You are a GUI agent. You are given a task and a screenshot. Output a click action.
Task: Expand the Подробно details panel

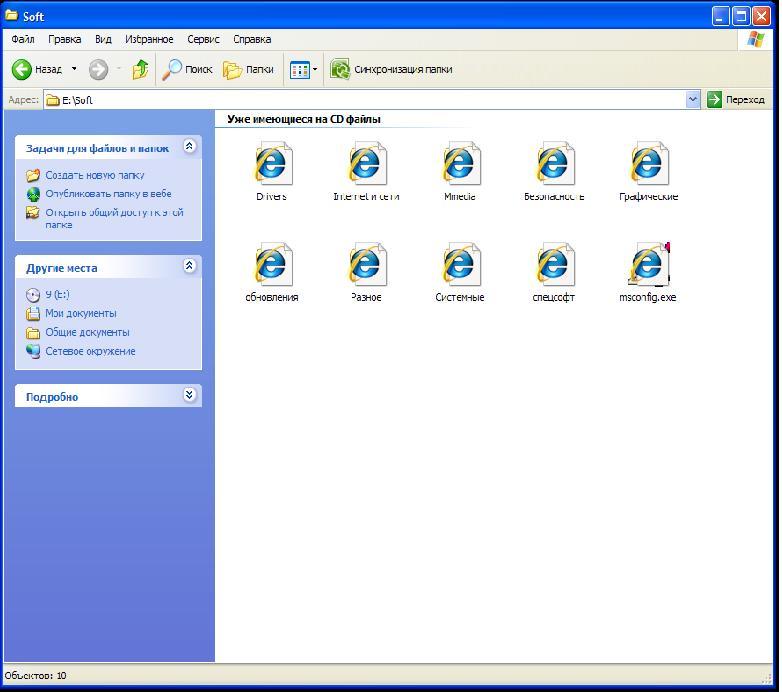coord(190,396)
